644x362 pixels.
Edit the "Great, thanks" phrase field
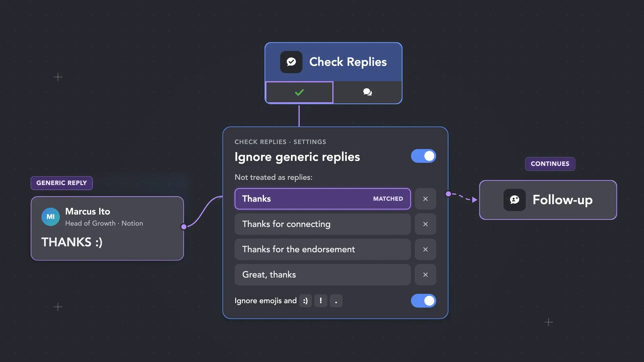coord(323,275)
